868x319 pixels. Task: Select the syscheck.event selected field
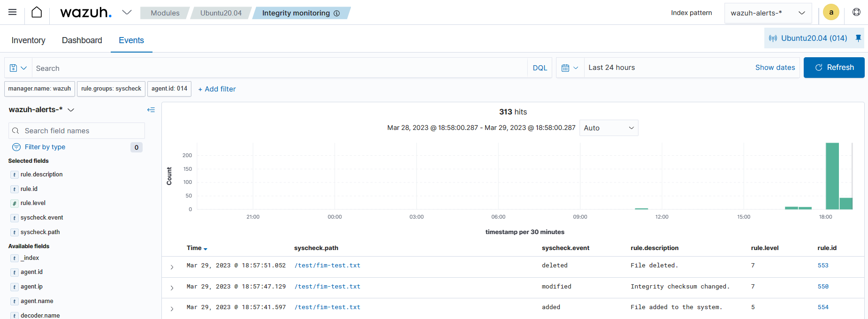point(42,218)
